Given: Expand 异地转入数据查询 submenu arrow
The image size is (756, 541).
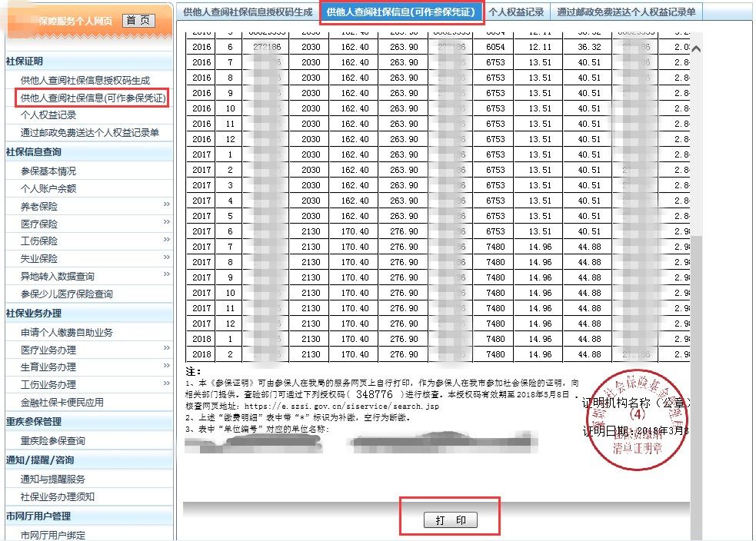Looking at the screenshot, I should pyautogui.click(x=166, y=275).
